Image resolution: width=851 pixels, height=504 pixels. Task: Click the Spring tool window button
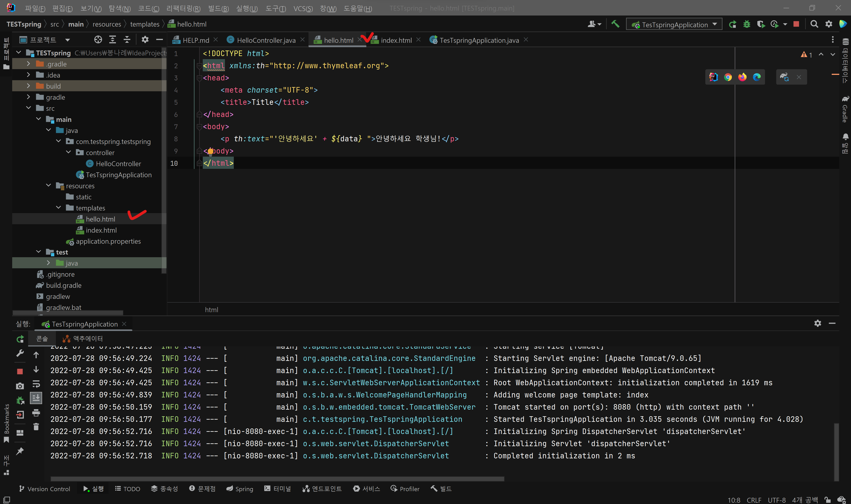240,488
